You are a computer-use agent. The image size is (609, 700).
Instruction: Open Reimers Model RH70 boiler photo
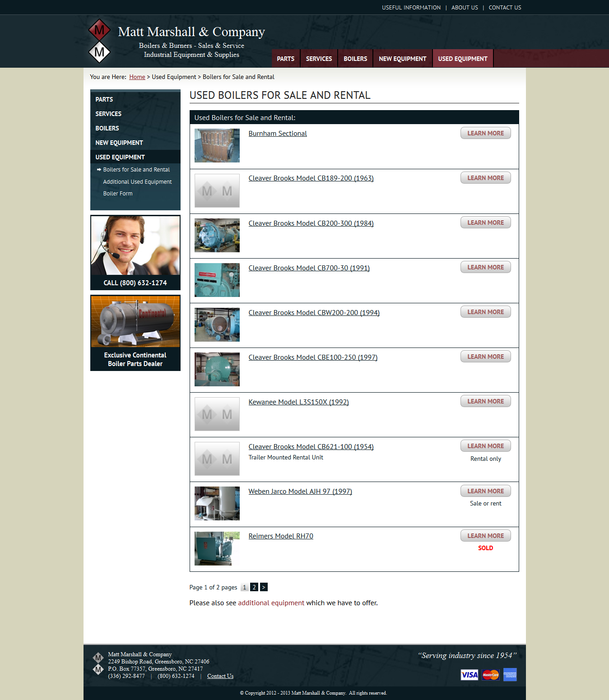click(x=217, y=548)
